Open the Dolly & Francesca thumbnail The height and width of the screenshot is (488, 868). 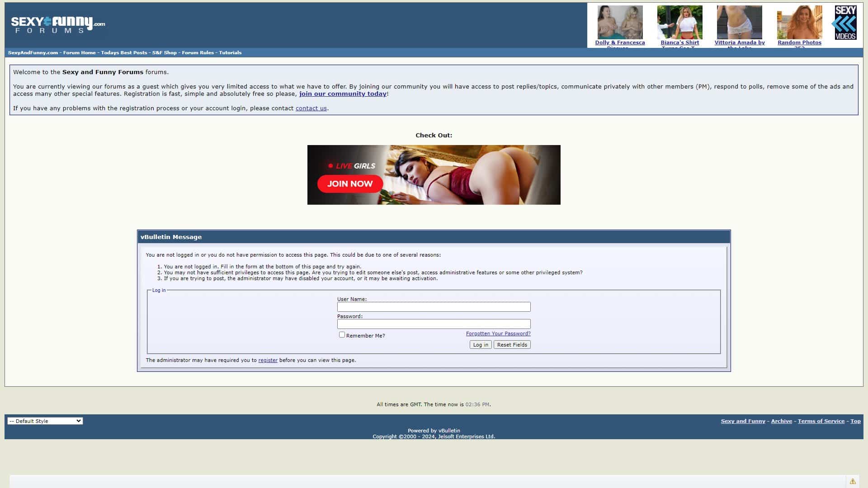coord(619,22)
